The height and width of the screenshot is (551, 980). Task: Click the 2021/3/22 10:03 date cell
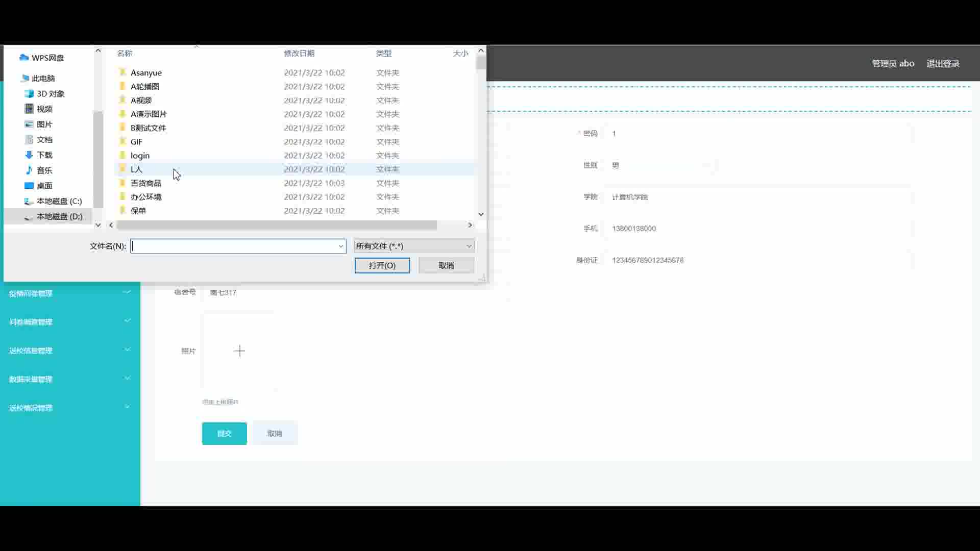coord(314,183)
